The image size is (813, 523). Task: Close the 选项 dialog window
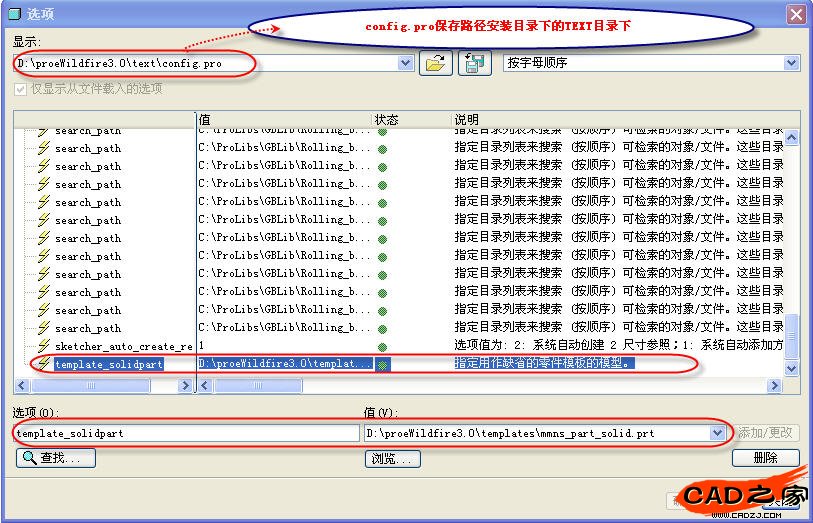pos(796,14)
